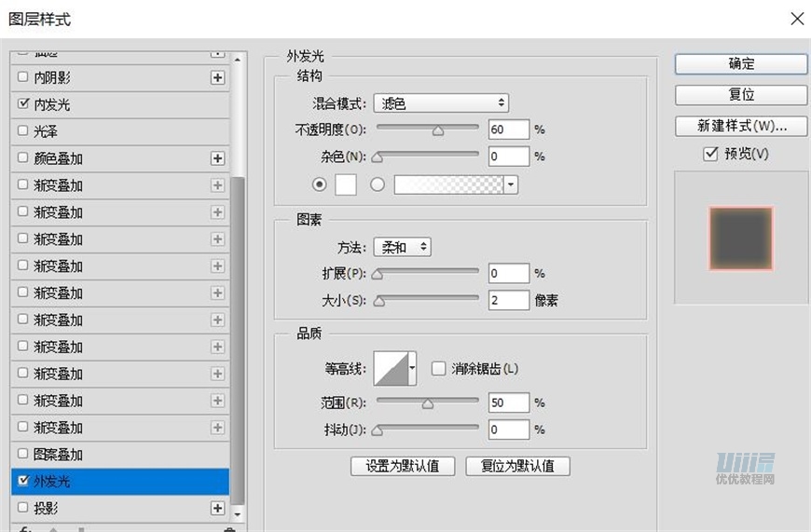This screenshot has width=811, height=532.
Task: Click the plus icon beside 内阴影
Action: (217, 78)
